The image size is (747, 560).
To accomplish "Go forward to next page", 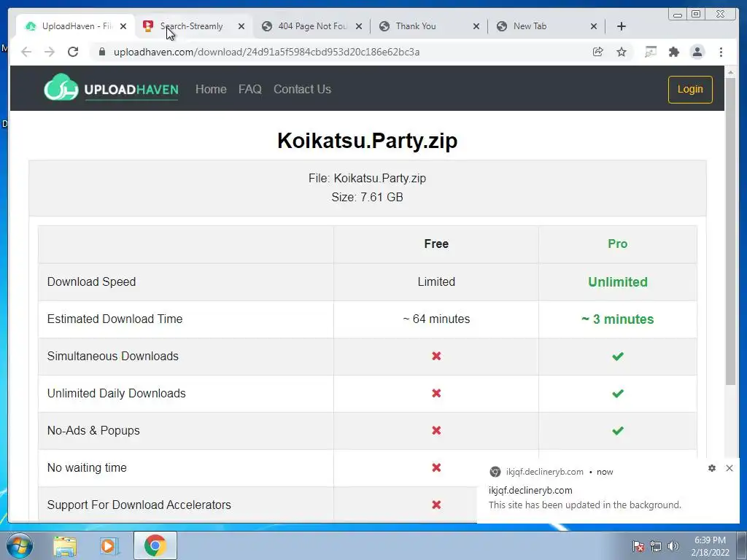I will pyautogui.click(x=50, y=52).
